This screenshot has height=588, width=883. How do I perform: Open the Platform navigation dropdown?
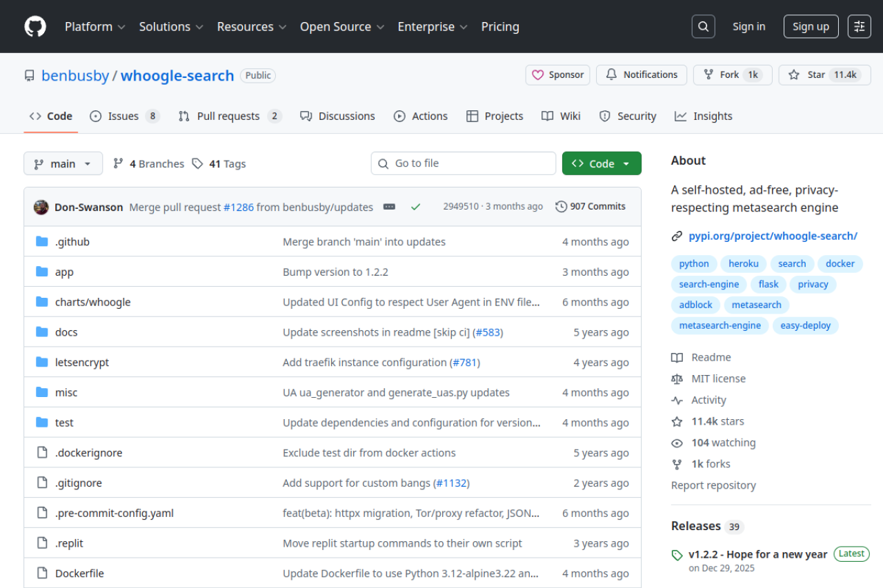tap(95, 26)
